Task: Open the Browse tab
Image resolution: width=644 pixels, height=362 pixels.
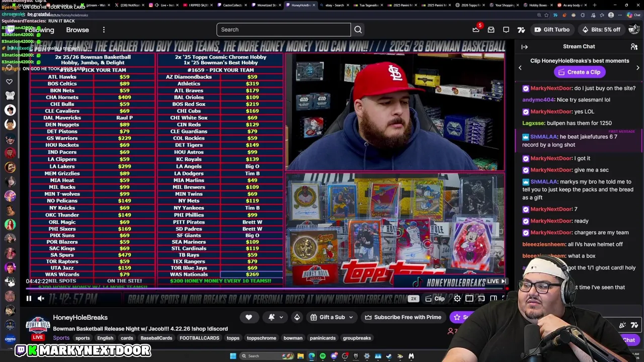Action: coord(77,30)
